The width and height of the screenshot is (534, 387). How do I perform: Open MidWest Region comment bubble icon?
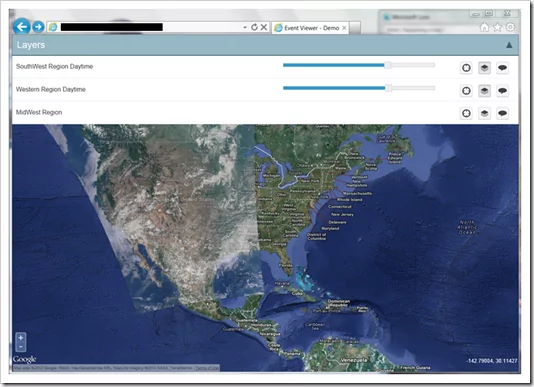(x=502, y=113)
